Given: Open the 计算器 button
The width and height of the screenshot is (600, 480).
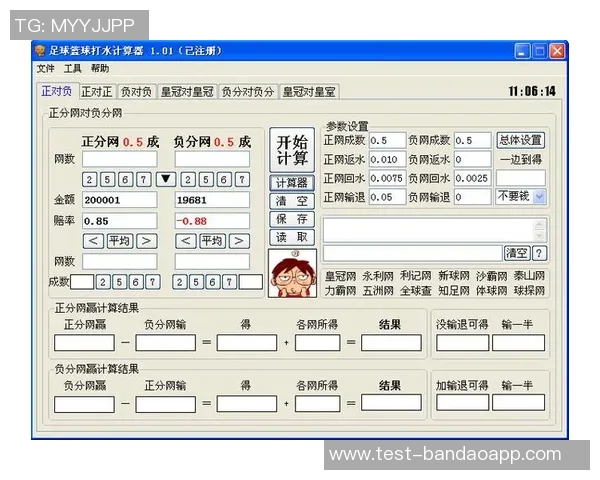Looking at the screenshot, I should tap(292, 183).
